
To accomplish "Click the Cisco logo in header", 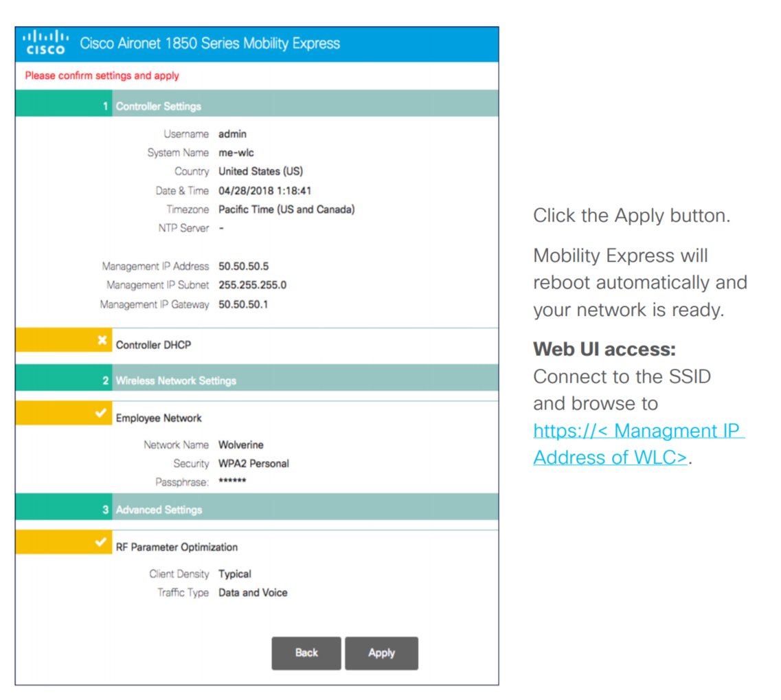I will [x=45, y=43].
